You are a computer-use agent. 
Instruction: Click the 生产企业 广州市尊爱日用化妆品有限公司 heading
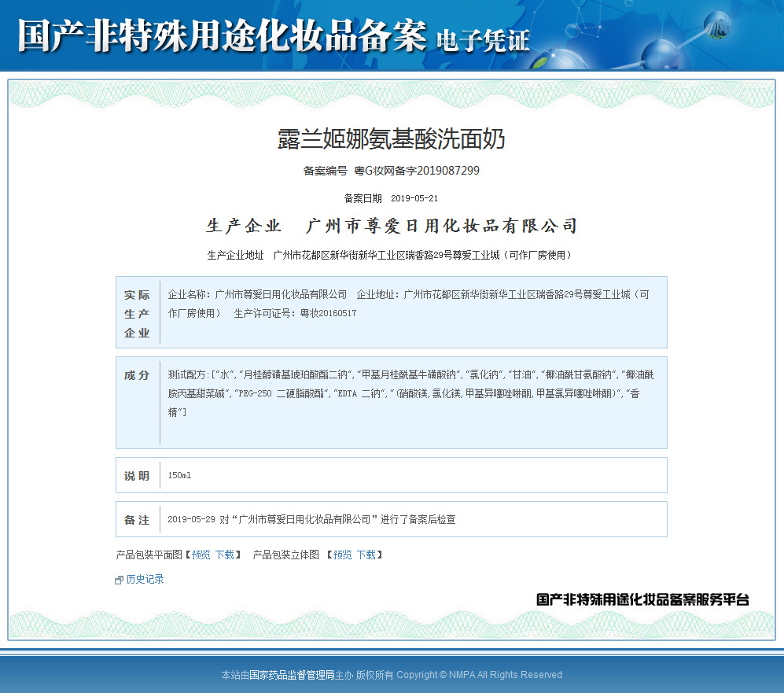[x=392, y=226]
